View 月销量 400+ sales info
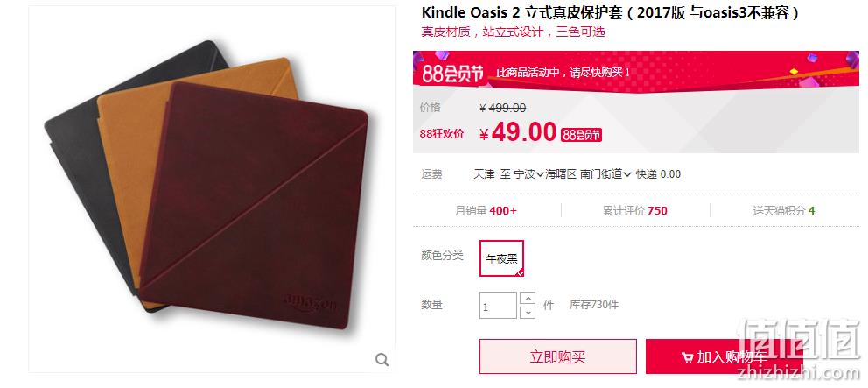The height and width of the screenshot is (388, 868). click(x=486, y=210)
